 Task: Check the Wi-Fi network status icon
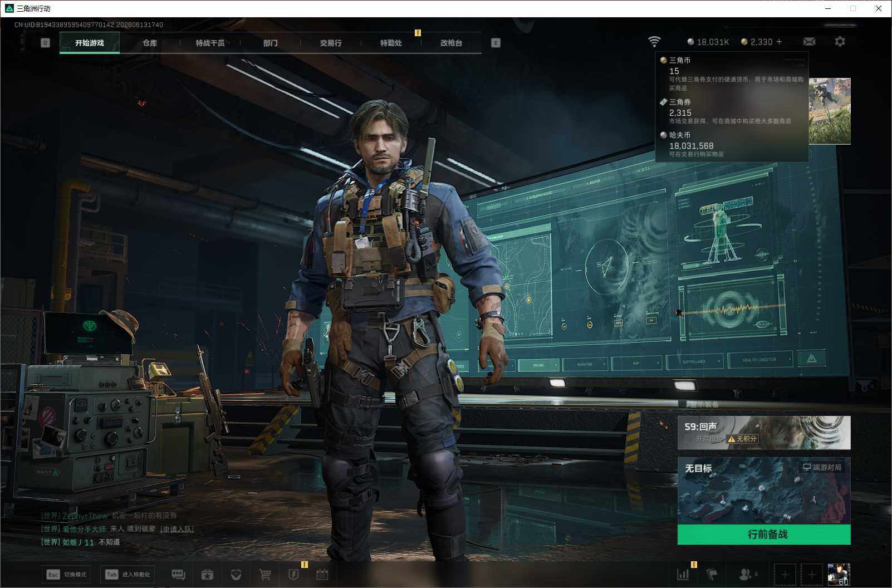pyautogui.click(x=654, y=42)
